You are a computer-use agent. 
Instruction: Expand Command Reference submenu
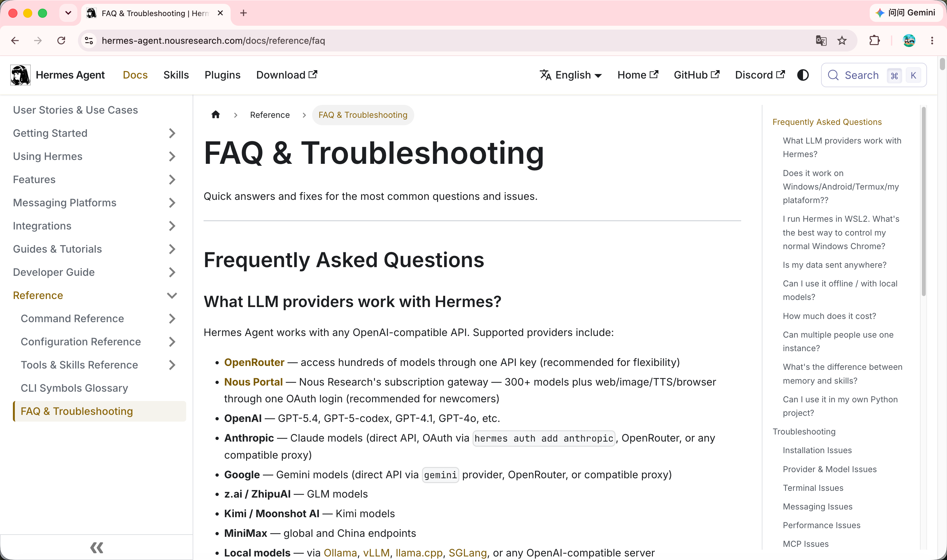(172, 319)
